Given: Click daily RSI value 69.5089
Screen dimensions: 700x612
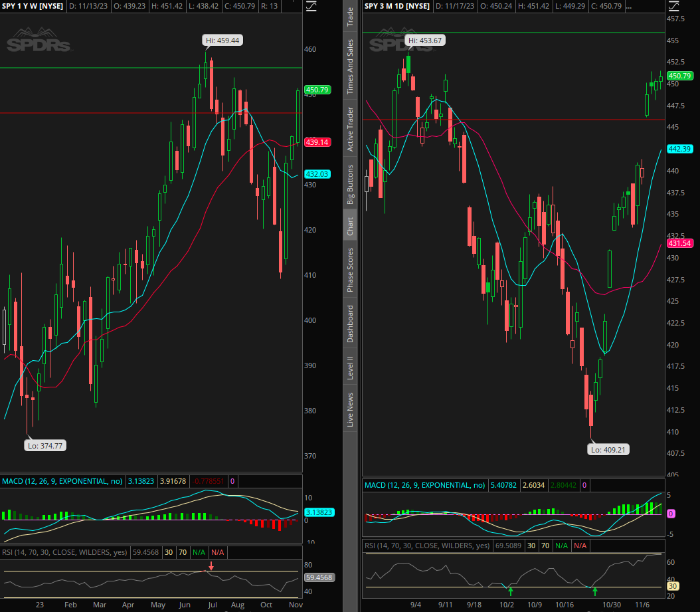Looking at the screenshot, I should point(508,546).
